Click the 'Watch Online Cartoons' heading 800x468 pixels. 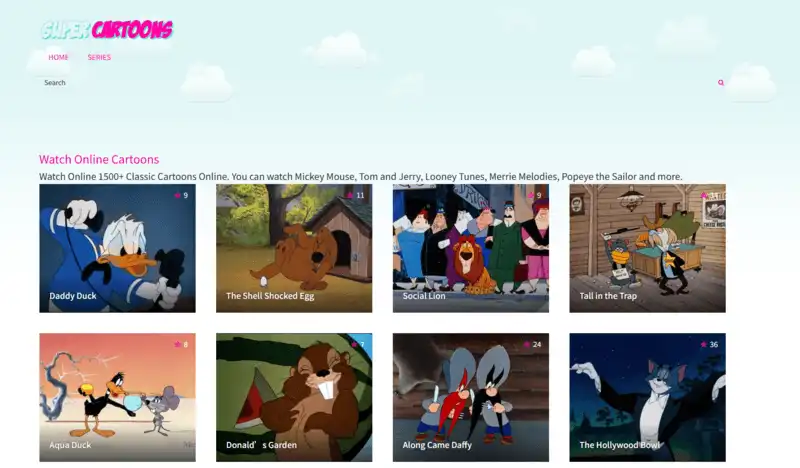point(99,159)
